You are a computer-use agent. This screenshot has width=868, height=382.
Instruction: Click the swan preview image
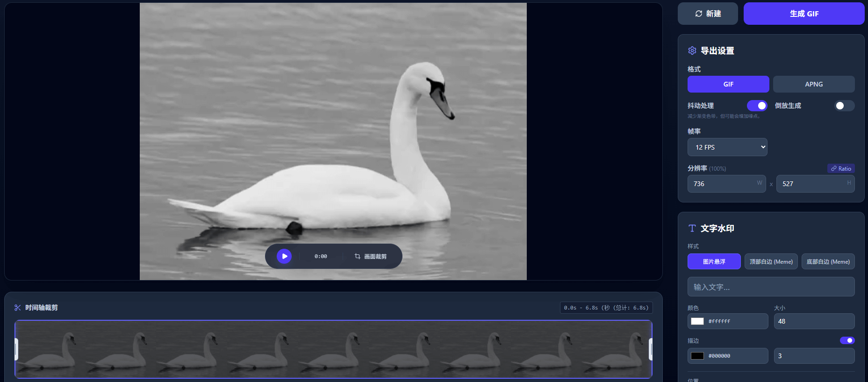pyautogui.click(x=333, y=141)
